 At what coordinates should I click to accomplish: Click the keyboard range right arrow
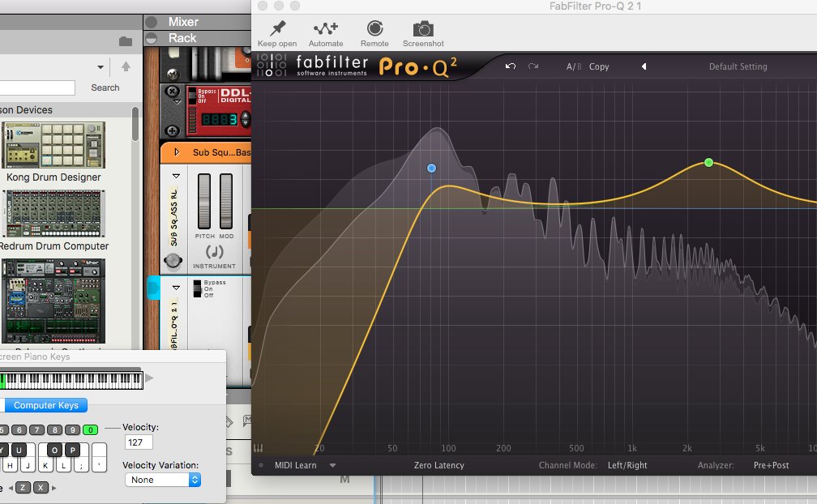click(149, 378)
